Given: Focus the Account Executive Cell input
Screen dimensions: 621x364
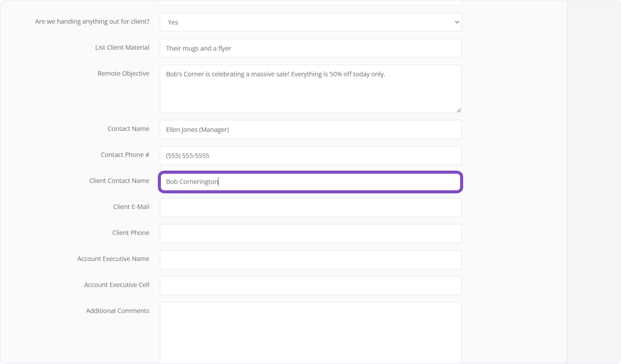Looking at the screenshot, I should click(x=310, y=285).
